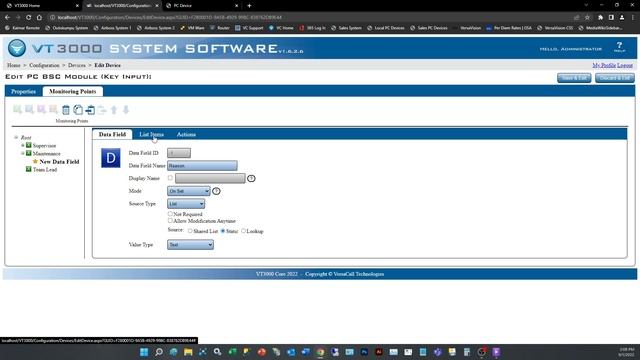640x360 pixels.
Task: Open browser extensions puzzle icon
Action: click(x=600, y=18)
